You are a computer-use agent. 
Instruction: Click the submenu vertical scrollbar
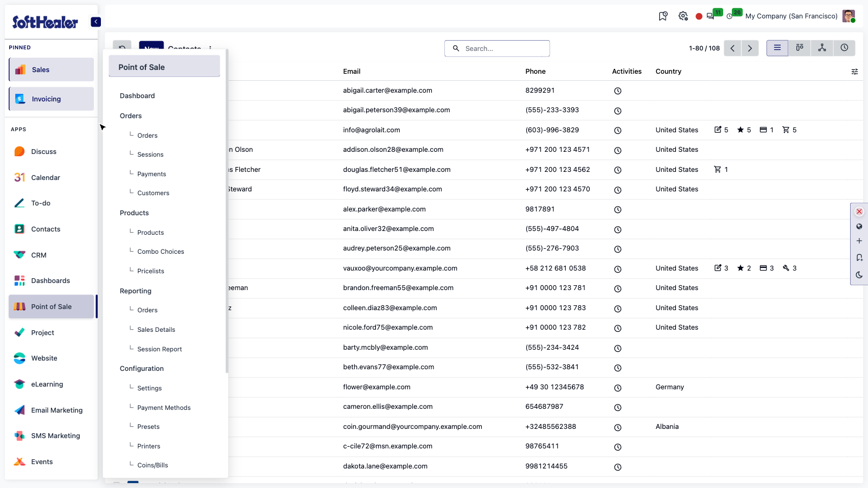(x=227, y=211)
